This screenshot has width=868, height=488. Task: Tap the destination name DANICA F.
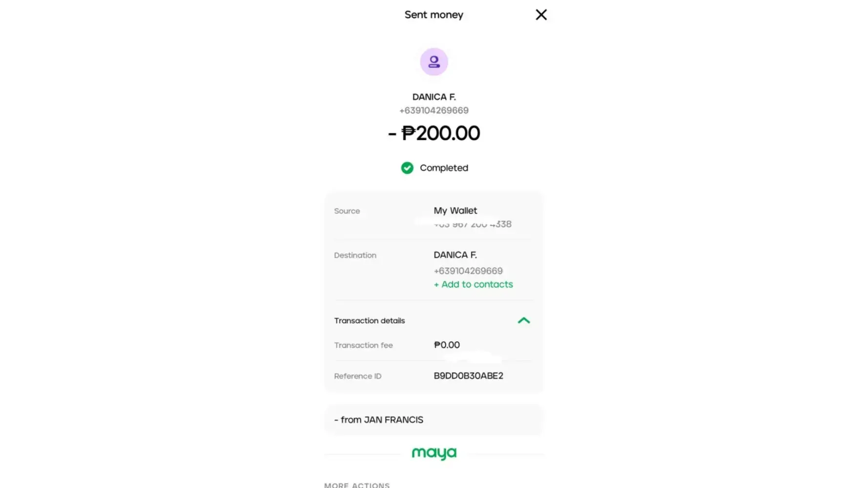[x=455, y=255]
